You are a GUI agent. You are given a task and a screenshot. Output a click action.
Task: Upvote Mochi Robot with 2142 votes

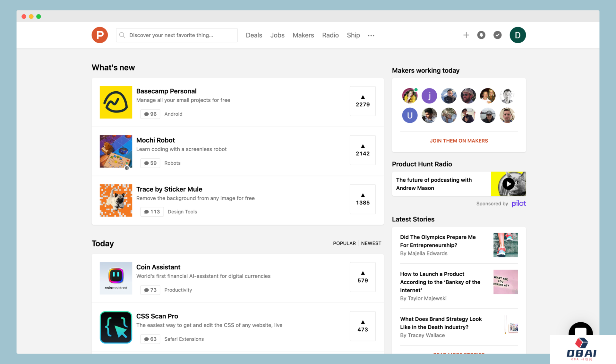click(x=363, y=150)
